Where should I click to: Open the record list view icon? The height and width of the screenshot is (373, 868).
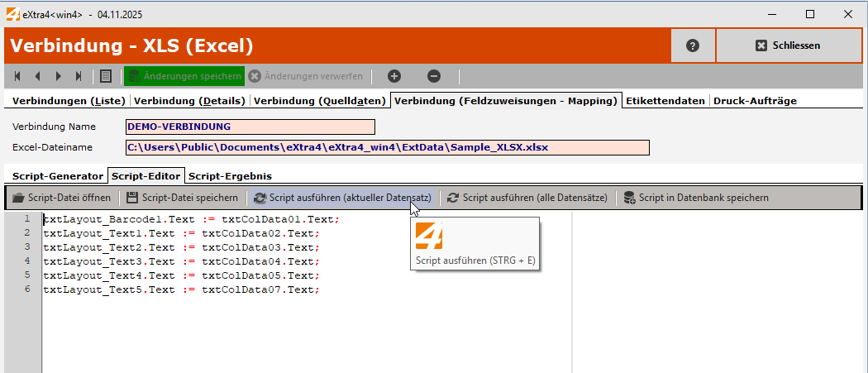pyautogui.click(x=106, y=76)
